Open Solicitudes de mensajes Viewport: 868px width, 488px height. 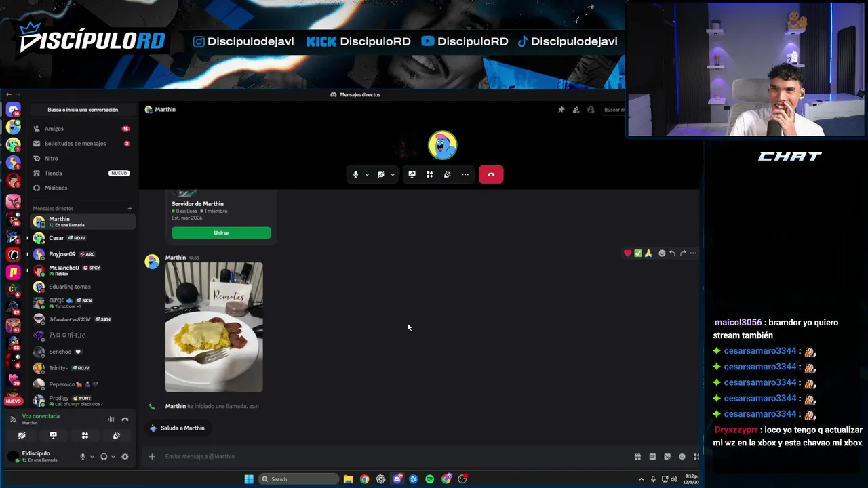[83, 144]
